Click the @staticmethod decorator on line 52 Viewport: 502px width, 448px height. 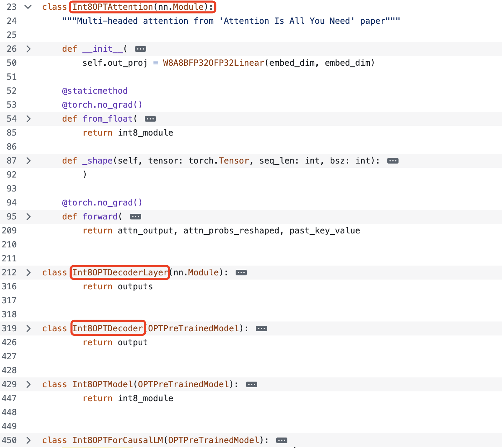(95, 91)
